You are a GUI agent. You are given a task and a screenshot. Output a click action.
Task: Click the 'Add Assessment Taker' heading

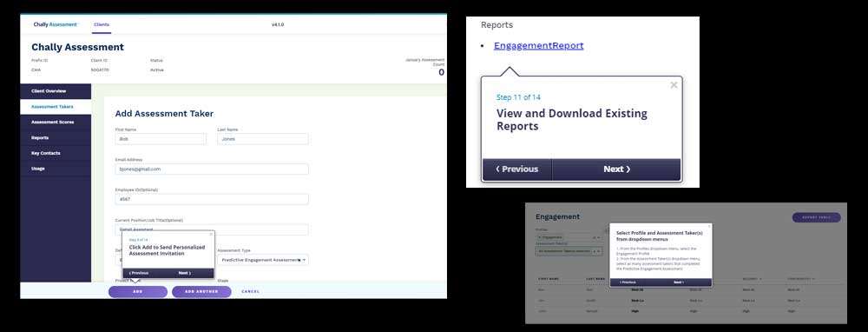164,114
